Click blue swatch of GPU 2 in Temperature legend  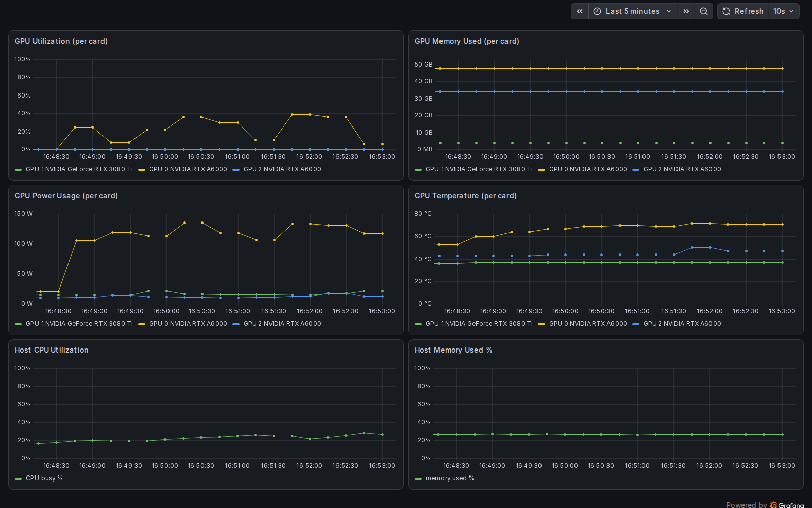636,324
